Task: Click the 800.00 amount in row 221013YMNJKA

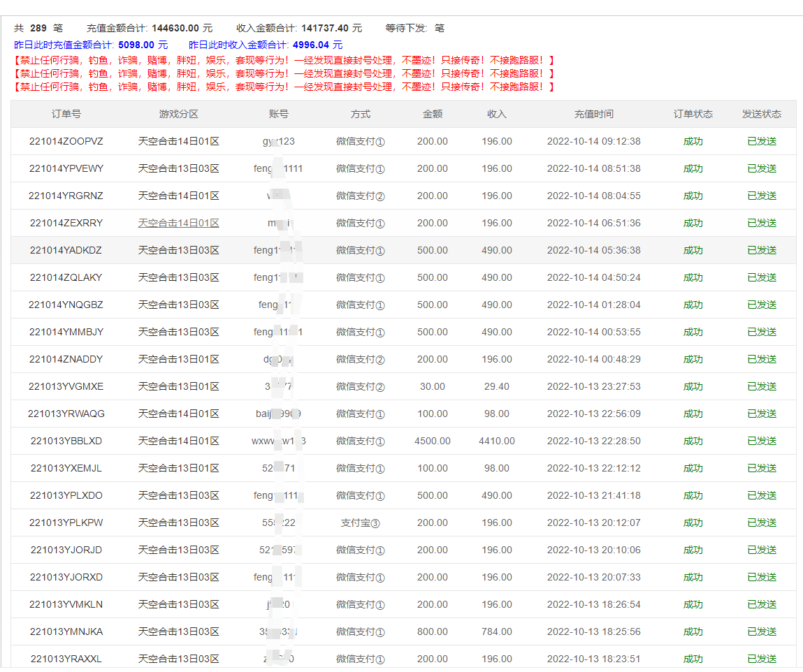Action: pyautogui.click(x=432, y=631)
